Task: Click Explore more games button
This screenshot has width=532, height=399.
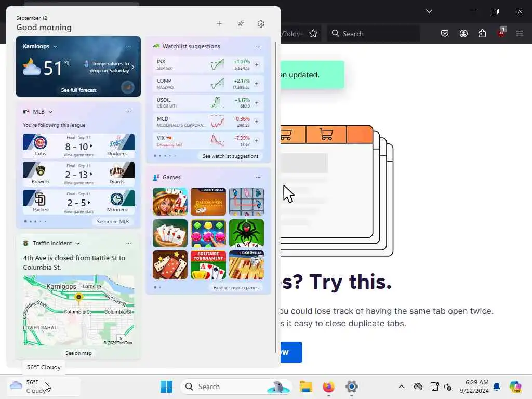Action: tap(236, 287)
